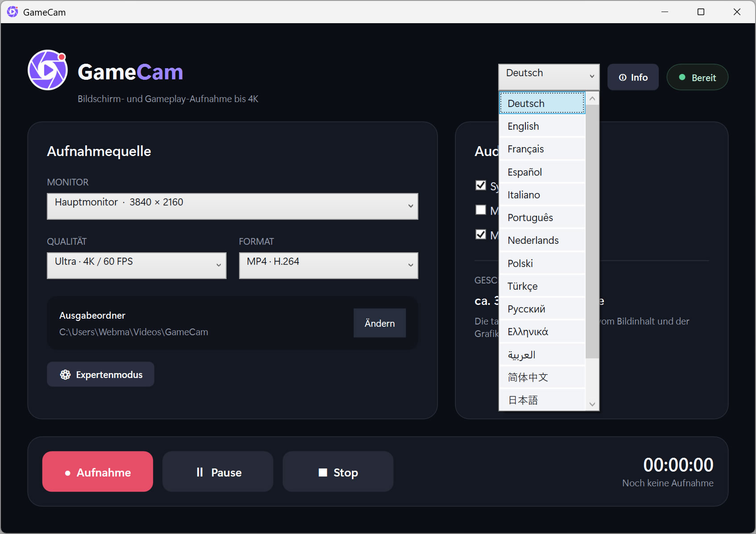Select Deutsch in the language list
The width and height of the screenshot is (756, 534).
click(x=542, y=103)
